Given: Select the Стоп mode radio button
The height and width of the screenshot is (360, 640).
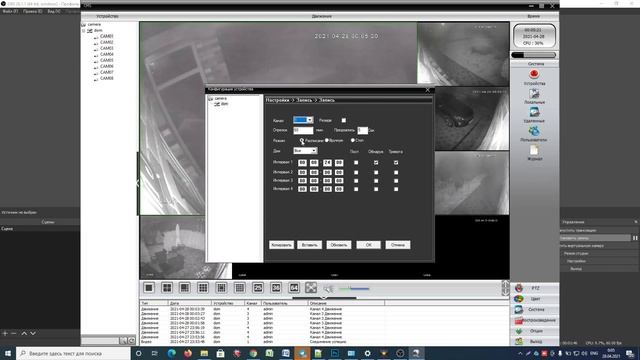Looking at the screenshot, I should [x=353, y=140].
